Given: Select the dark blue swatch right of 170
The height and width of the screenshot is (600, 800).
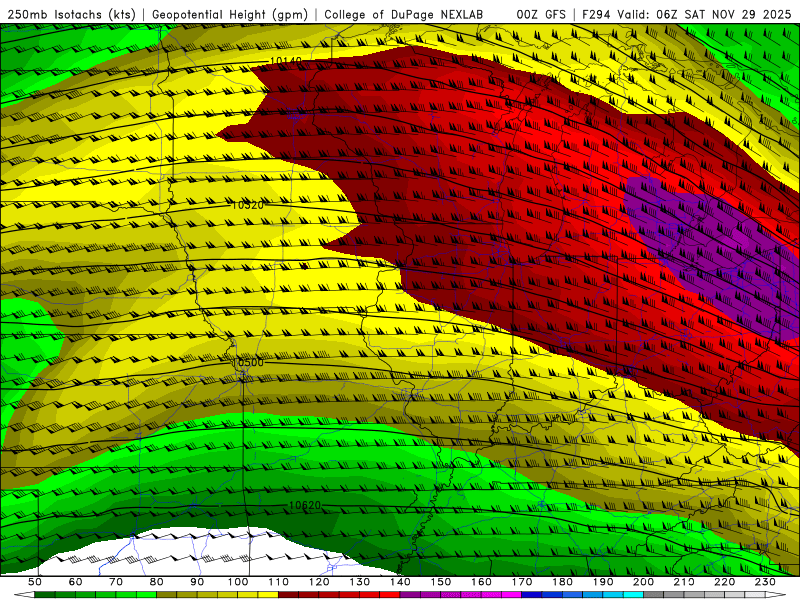Looking at the screenshot, I should tap(532, 595).
